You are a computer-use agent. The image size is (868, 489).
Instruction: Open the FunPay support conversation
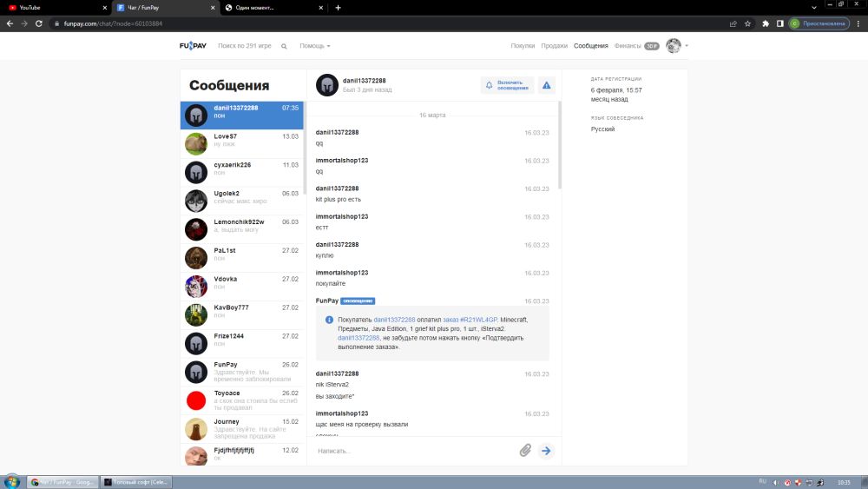[242, 372]
